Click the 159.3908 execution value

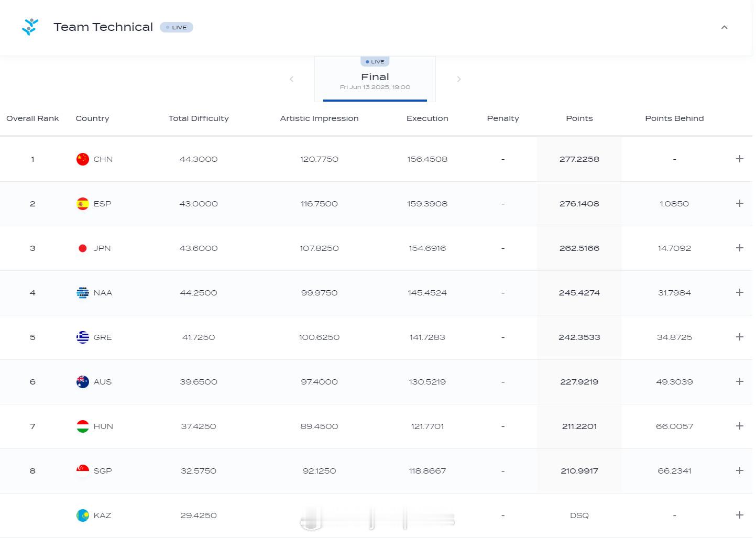pyautogui.click(x=428, y=204)
